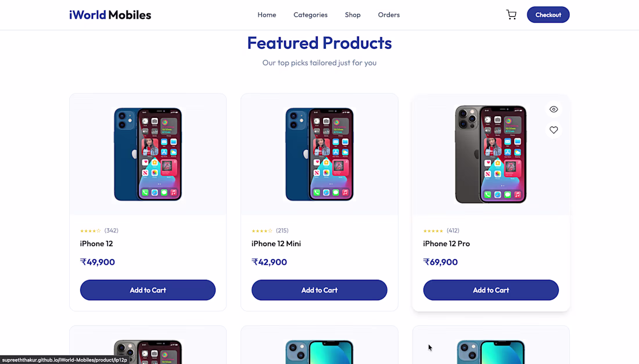The image size is (639, 364).
Task: Add iPhone 12 Pro to cart
Action: [491, 290]
